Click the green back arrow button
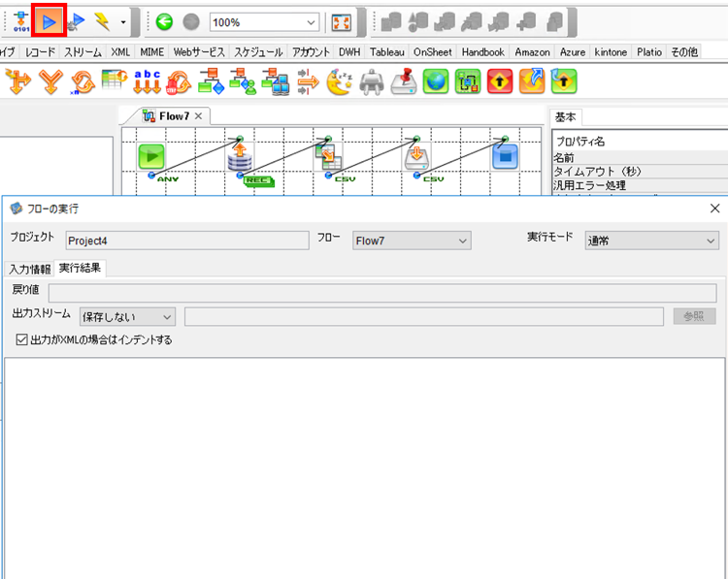 (164, 21)
